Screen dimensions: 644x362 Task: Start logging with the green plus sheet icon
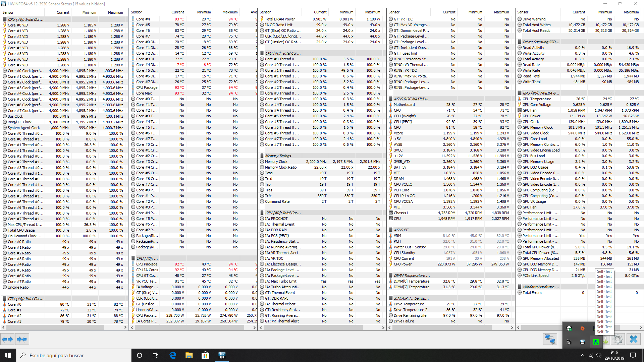coord(606,342)
